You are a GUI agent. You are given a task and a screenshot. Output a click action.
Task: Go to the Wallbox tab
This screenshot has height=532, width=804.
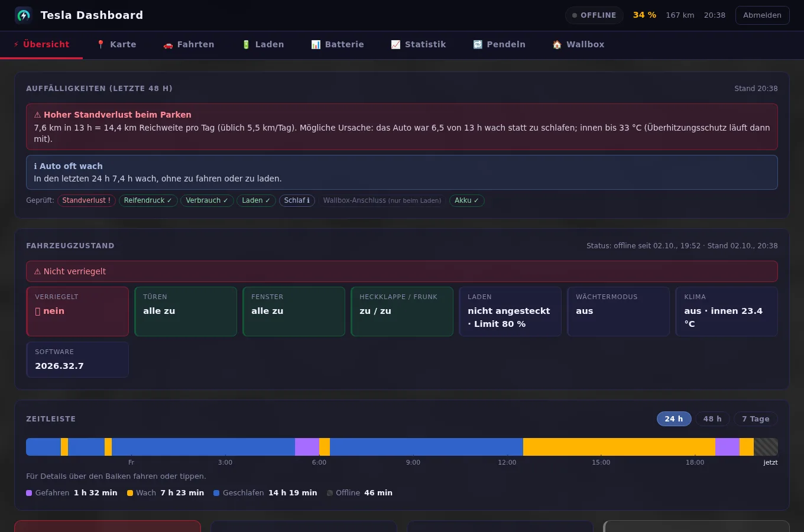[578, 44]
